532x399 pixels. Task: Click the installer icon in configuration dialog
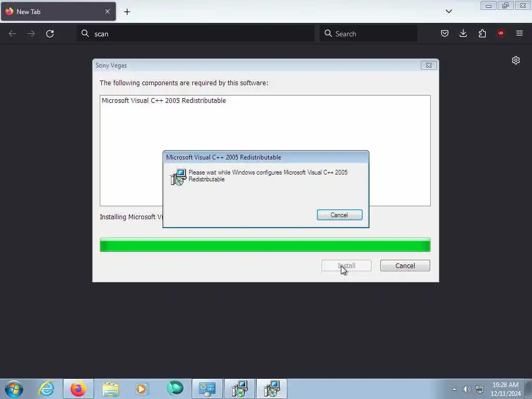pyautogui.click(x=178, y=177)
